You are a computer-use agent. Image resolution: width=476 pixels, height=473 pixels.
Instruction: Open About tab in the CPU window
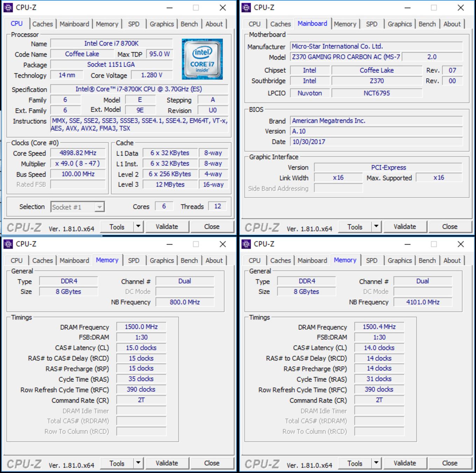tap(214, 24)
